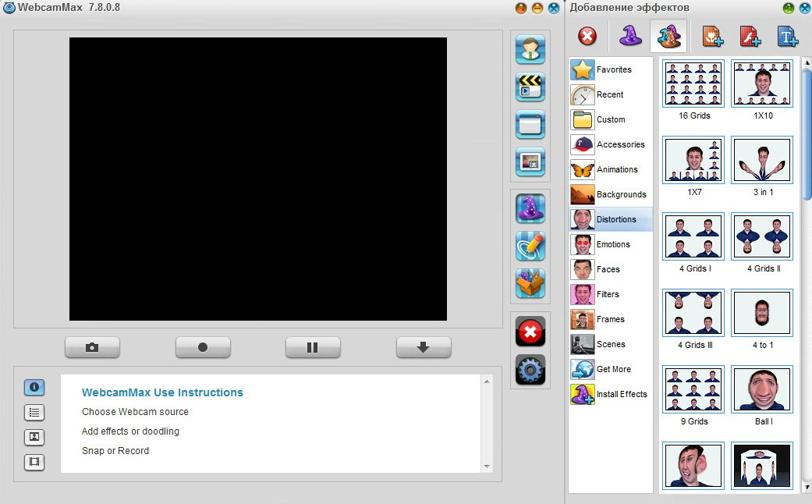
Task: Apply the Ball I effect
Action: coord(762,389)
